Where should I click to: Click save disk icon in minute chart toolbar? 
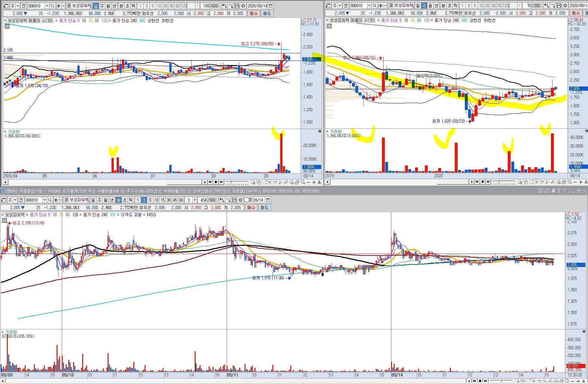(234, 200)
